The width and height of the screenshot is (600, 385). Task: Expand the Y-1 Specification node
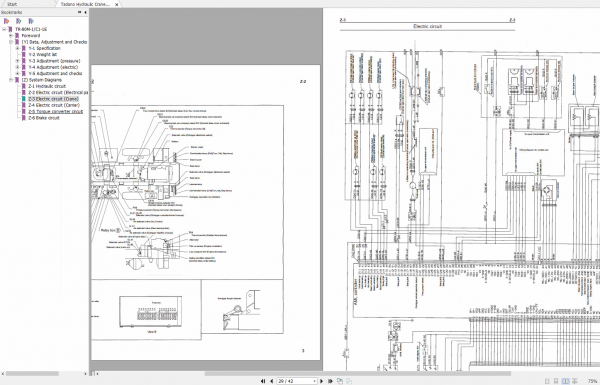tap(17, 48)
